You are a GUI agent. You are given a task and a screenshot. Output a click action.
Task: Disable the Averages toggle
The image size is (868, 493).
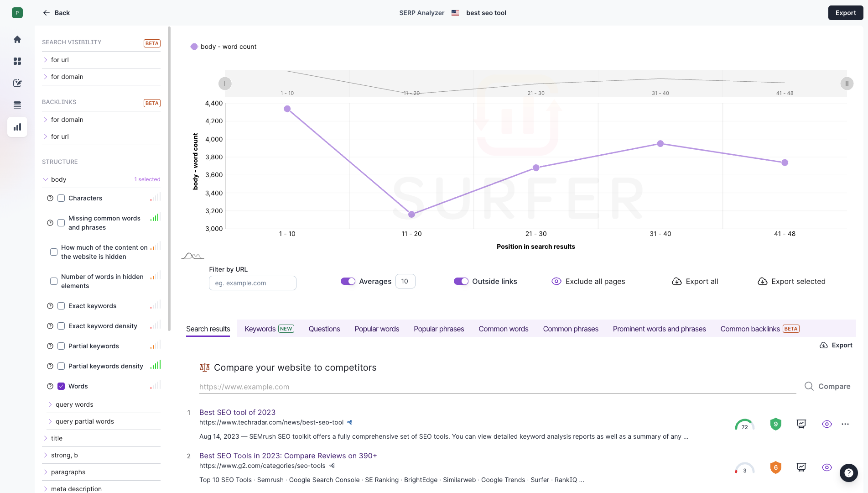click(348, 281)
